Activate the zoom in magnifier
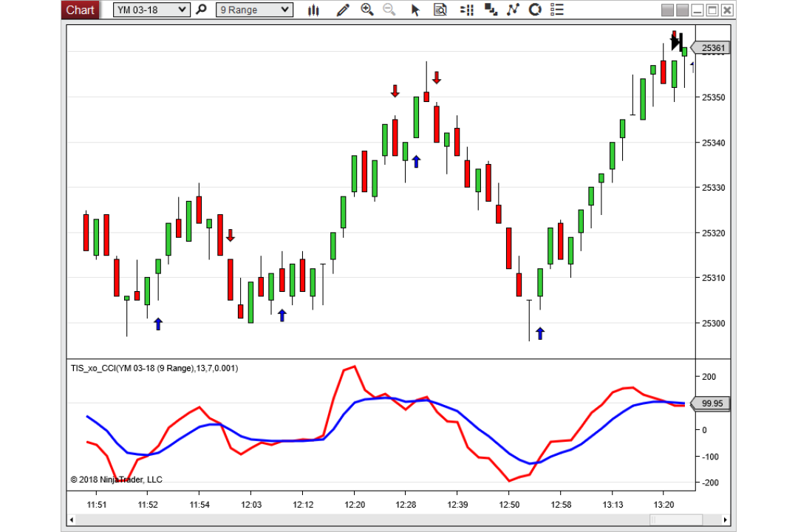This screenshot has width=798, height=532. pyautogui.click(x=367, y=10)
